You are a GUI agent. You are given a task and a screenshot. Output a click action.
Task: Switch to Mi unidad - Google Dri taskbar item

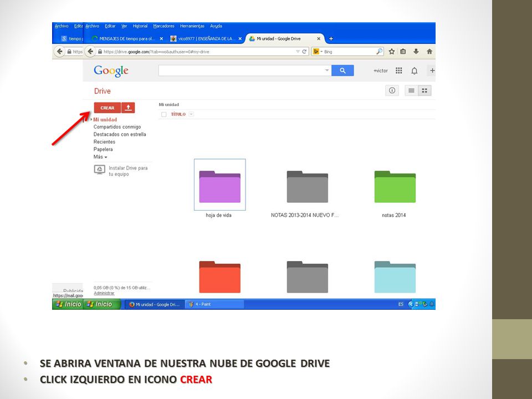tap(155, 304)
